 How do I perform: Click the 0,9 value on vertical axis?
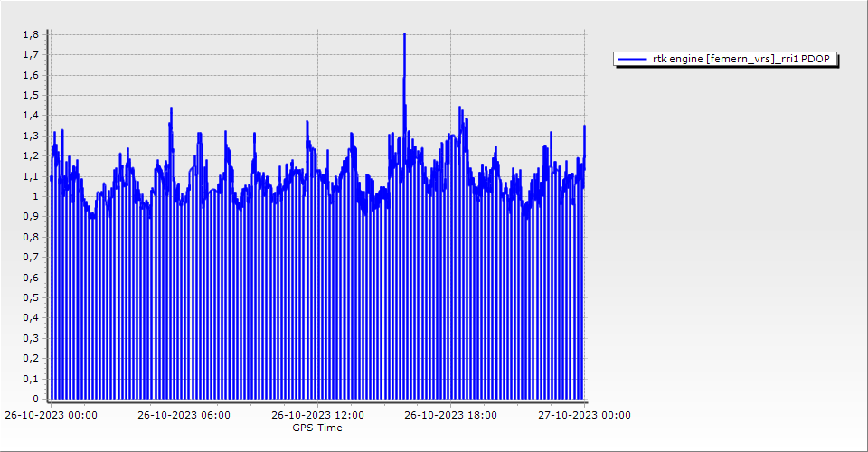(x=30, y=216)
